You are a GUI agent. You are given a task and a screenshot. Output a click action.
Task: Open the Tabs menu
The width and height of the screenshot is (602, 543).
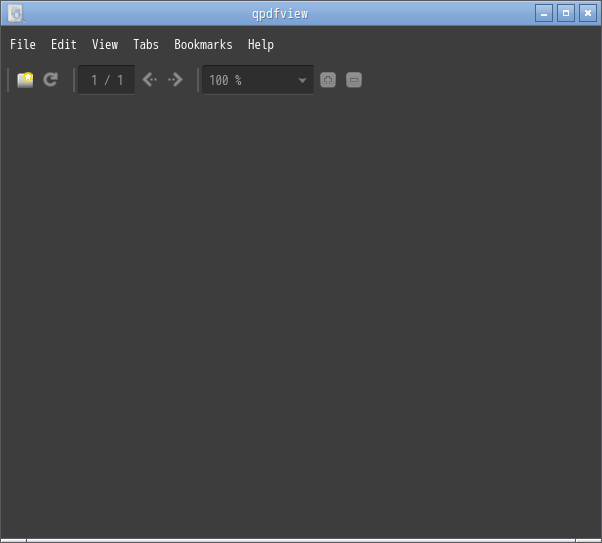point(146,45)
